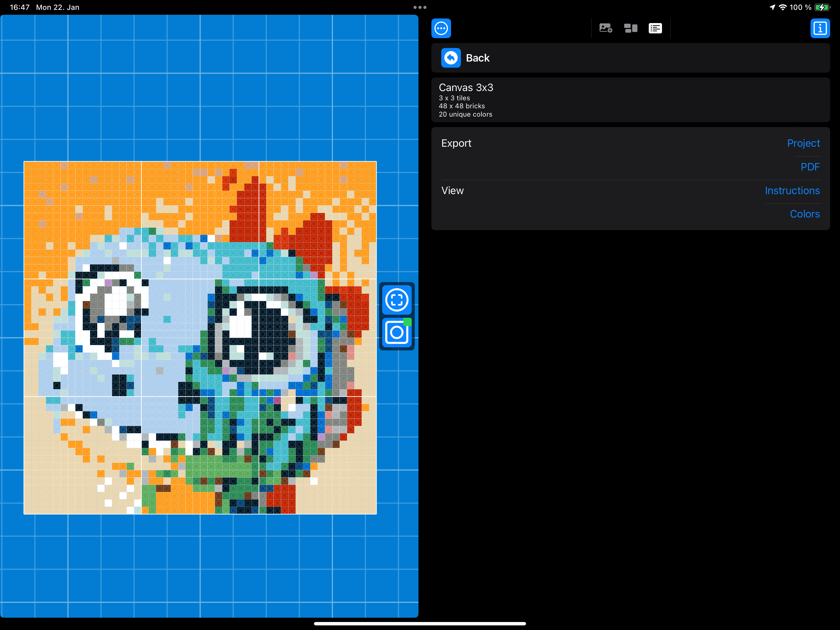Open the info panel icon
The width and height of the screenshot is (840, 630).
tap(820, 28)
